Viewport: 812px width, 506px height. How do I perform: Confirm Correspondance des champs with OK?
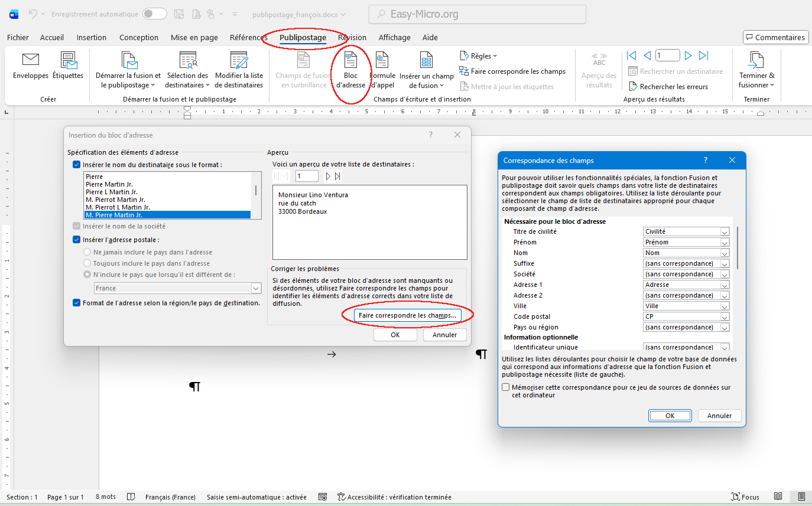pos(670,415)
